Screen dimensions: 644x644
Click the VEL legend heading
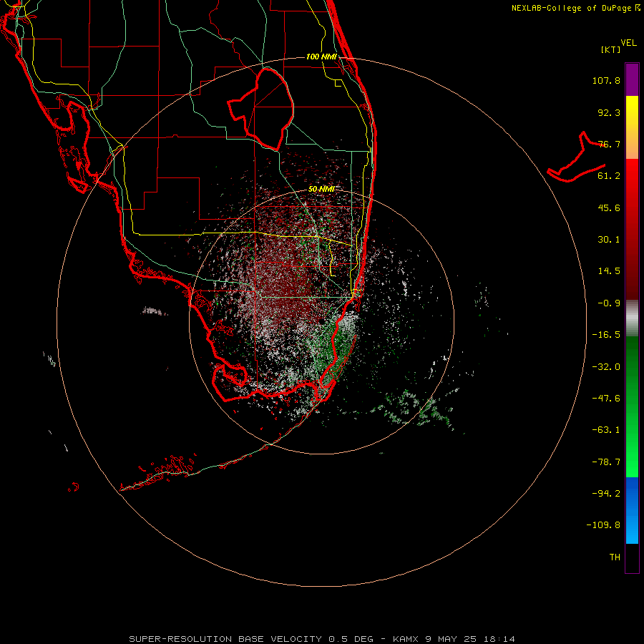[628, 43]
